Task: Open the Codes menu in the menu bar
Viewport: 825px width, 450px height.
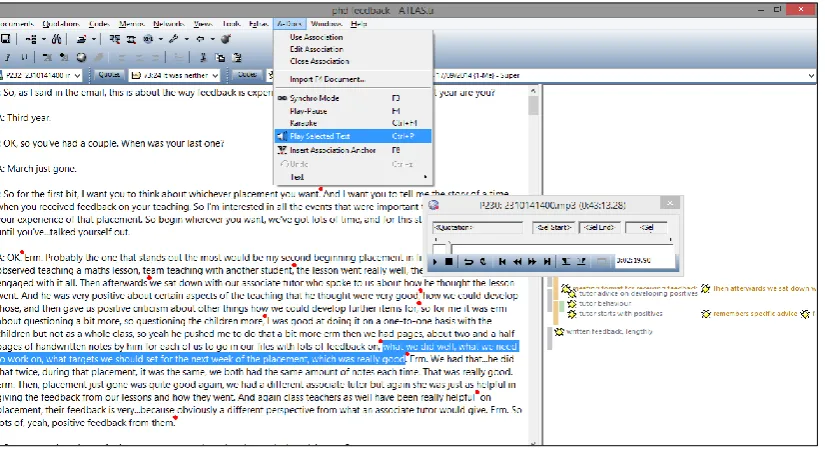Action: click(99, 24)
